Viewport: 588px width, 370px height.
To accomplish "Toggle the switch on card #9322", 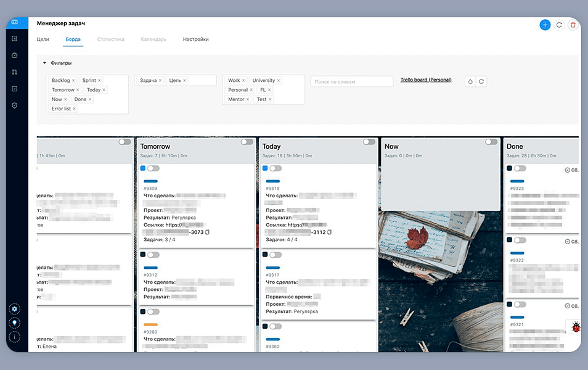I will click(520, 240).
